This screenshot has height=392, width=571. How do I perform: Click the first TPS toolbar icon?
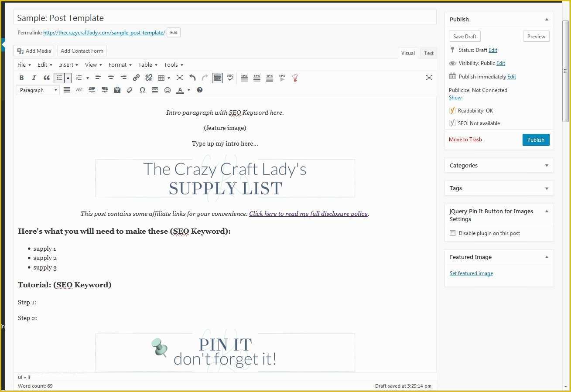244,78
